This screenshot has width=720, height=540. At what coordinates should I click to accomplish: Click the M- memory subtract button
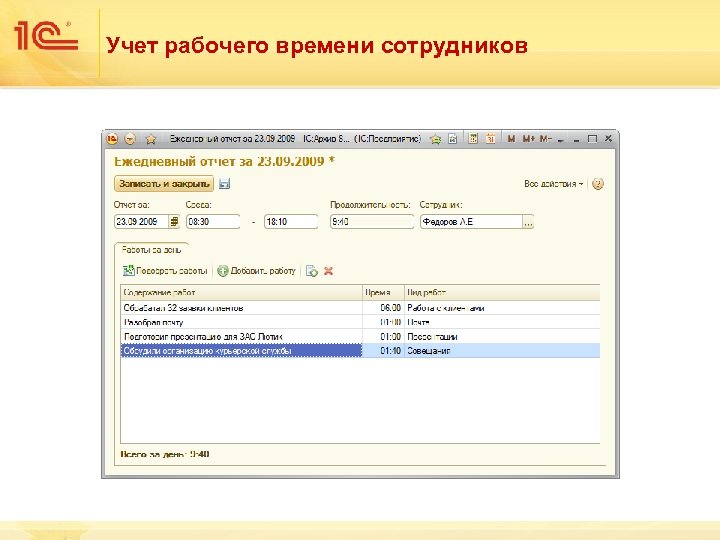pos(546,139)
